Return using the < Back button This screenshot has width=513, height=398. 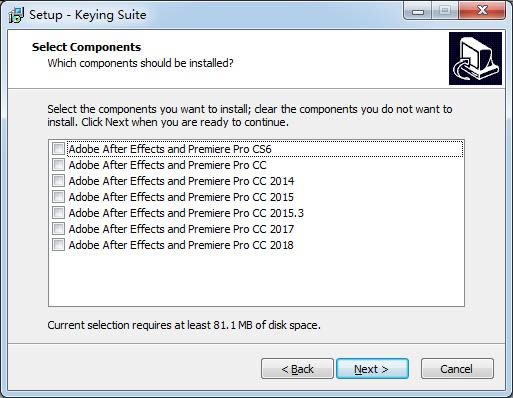297,369
